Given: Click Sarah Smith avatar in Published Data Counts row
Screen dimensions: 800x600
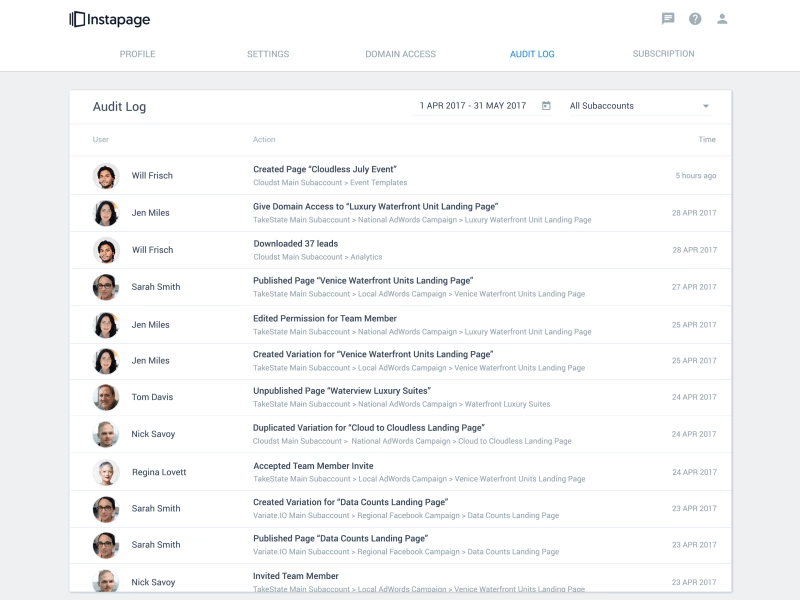Looking at the screenshot, I should (x=106, y=545).
